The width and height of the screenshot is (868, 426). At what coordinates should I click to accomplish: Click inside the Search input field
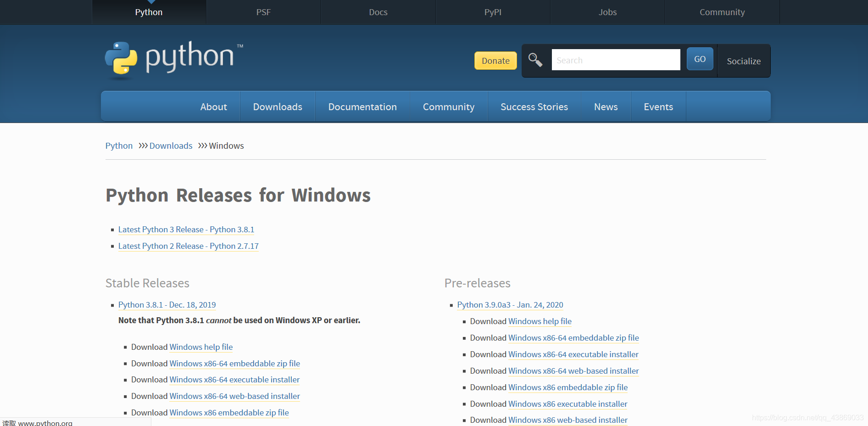tap(616, 60)
